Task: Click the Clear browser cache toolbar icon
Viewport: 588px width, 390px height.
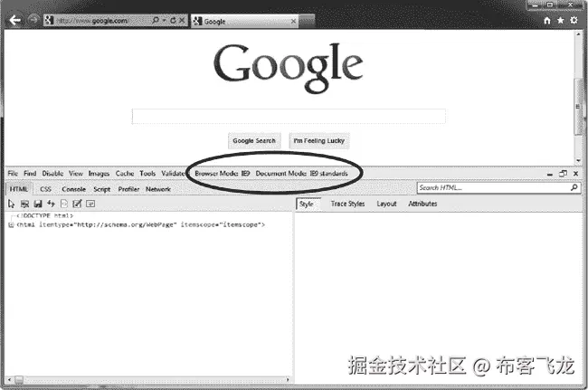Action: point(24,204)
